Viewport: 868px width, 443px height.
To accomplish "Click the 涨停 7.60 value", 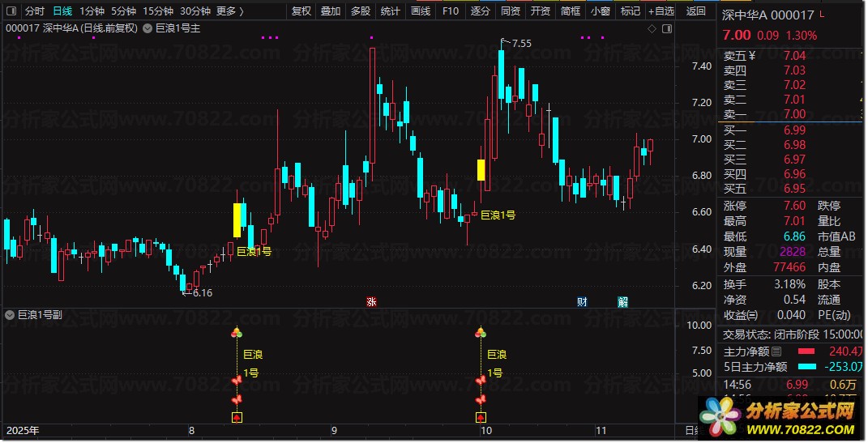I will (x=794, y=206).
